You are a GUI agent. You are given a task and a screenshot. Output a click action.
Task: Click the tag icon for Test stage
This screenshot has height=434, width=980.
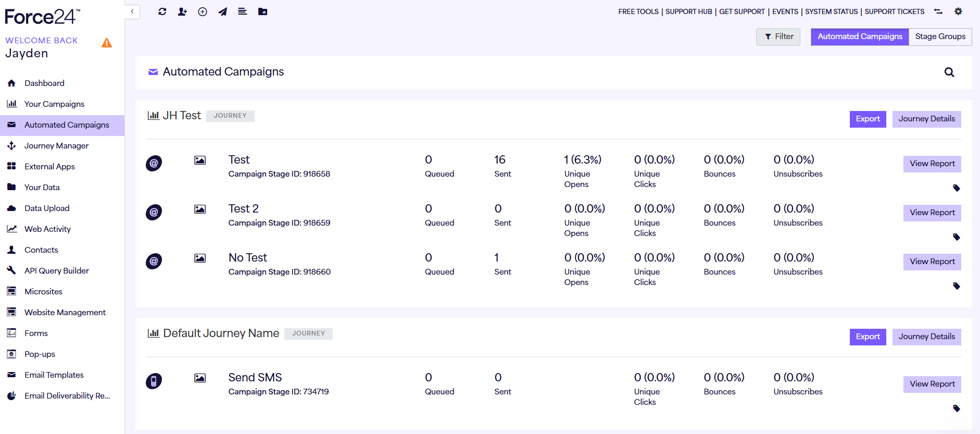(x=957, y=188)
